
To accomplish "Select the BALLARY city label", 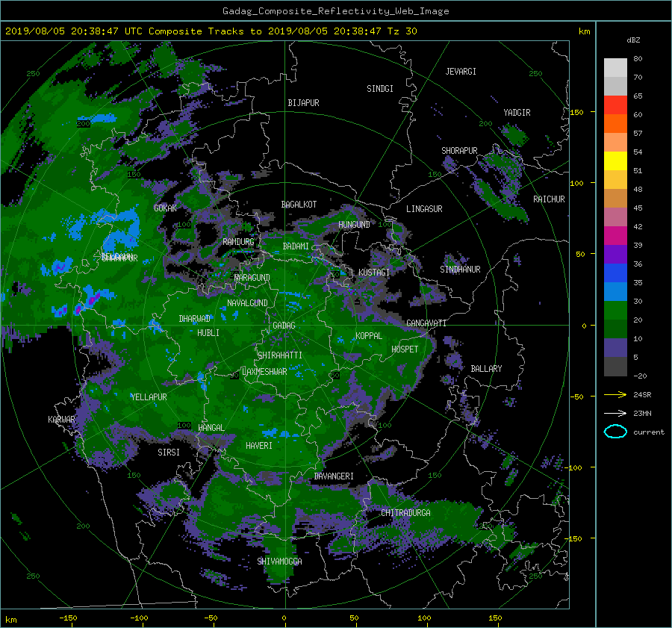I will pos(486,369).
